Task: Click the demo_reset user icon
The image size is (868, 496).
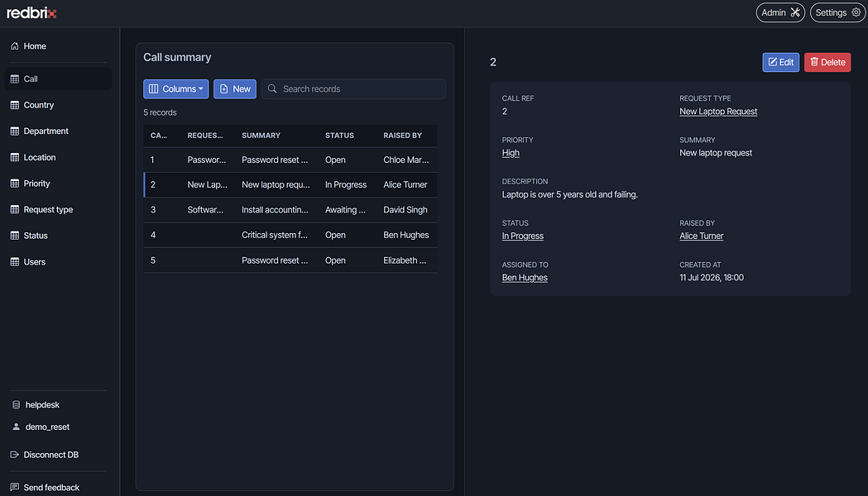Action: click(16, 427)
